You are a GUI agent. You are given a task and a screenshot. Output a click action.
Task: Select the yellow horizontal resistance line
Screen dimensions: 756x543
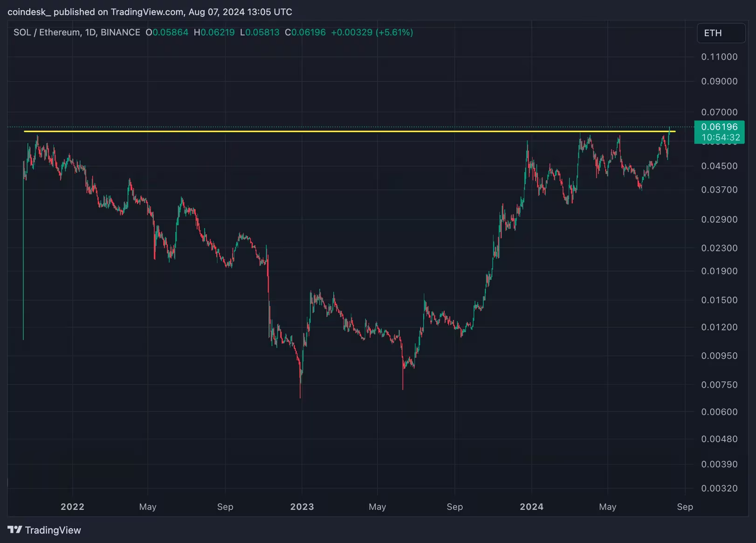click(x=326, y=132)
